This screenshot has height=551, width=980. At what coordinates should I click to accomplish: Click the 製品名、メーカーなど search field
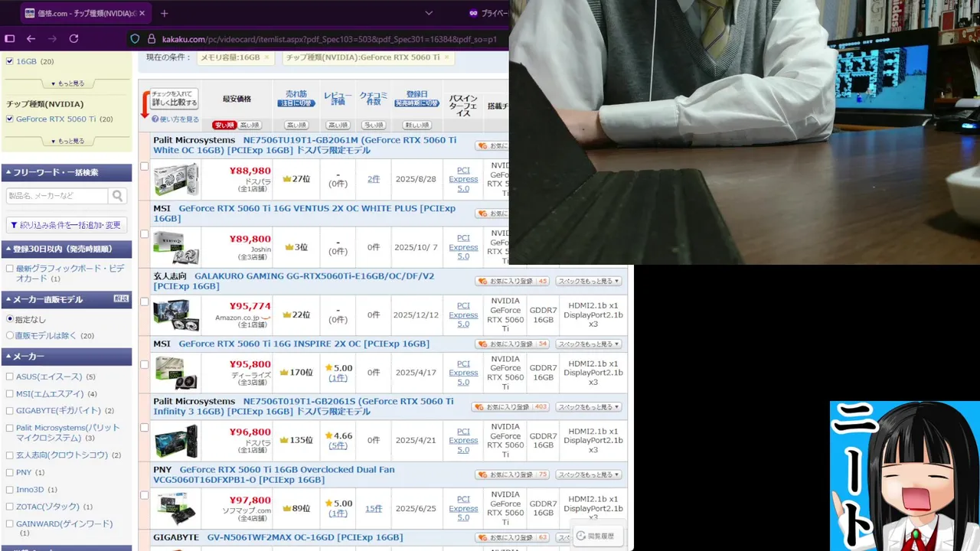point(57,196)
